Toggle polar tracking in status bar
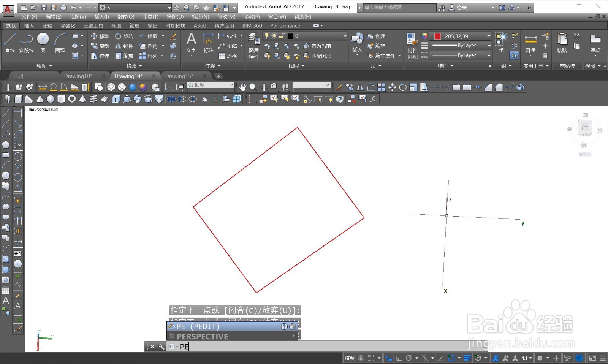 click(409, 358)
